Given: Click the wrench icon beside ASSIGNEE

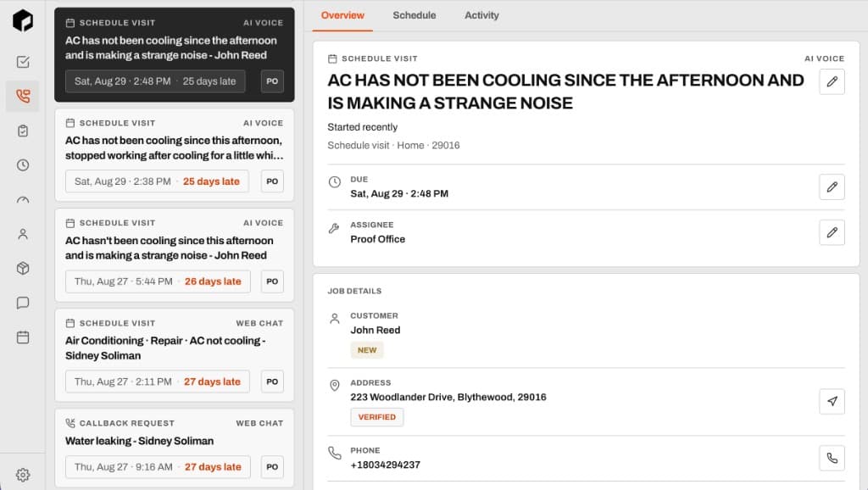Looking at the screenshot, I should [334, 228].
